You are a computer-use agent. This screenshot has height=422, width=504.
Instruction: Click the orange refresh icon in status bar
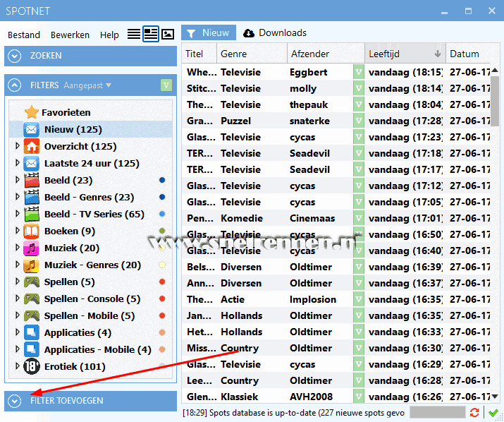click(474, 412)
